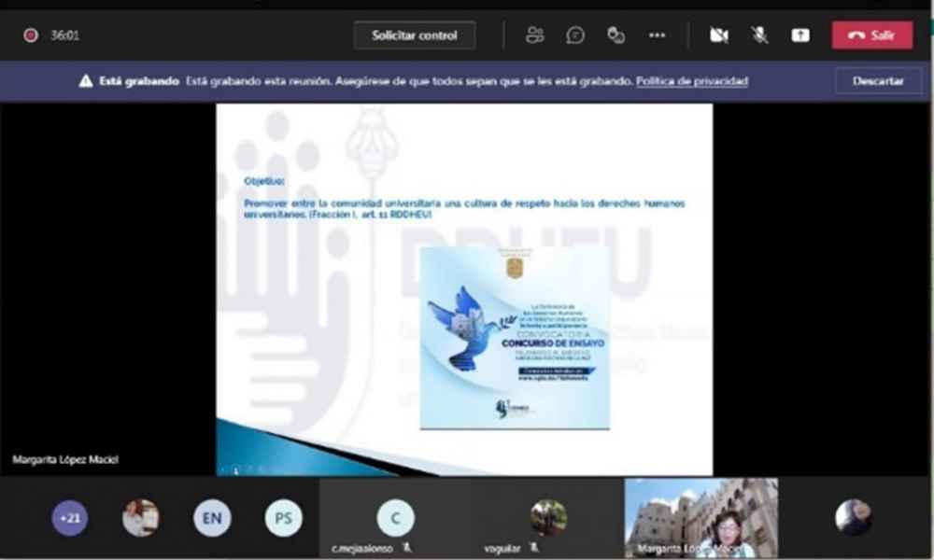Open the More actions ellipsis menu
Screen dimensions: 934x560
pyautogui.click(x=657, y=35)
